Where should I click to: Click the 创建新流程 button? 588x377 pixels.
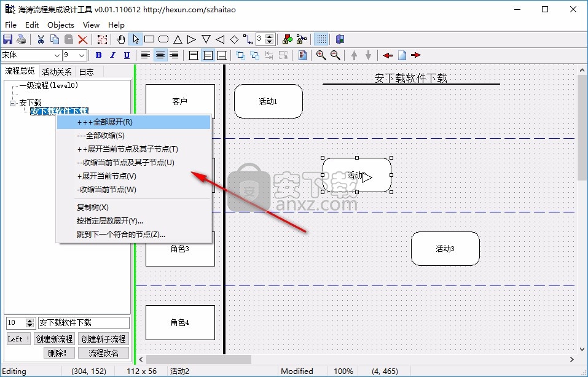(54, 339)
